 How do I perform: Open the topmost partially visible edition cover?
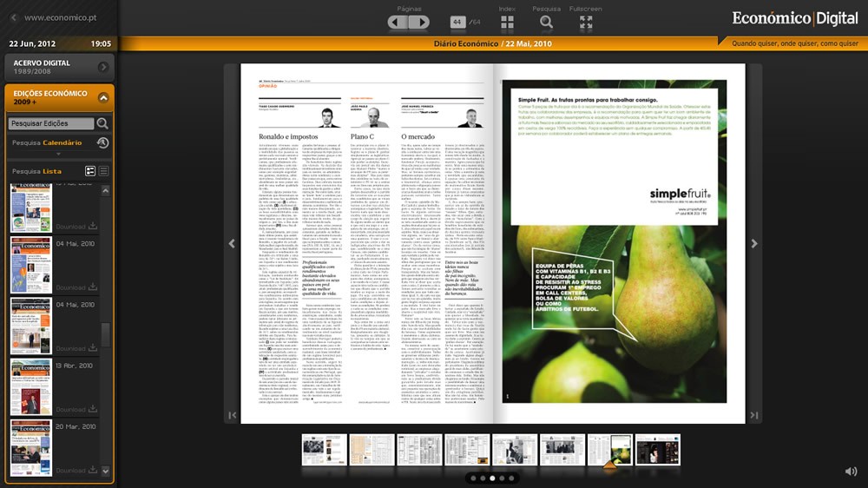click(x=31, y=208)
